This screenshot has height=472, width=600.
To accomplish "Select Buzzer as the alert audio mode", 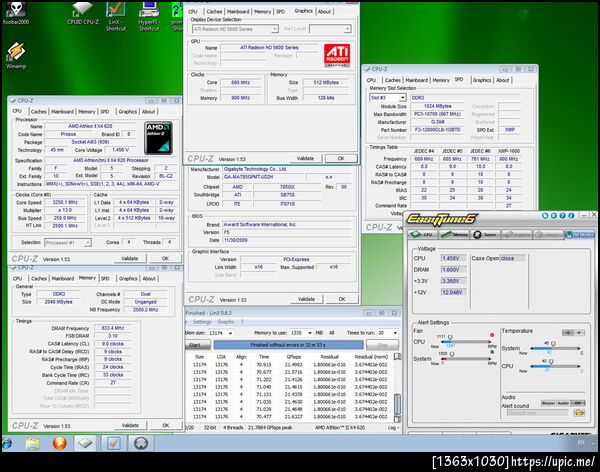I will [548, 403].
